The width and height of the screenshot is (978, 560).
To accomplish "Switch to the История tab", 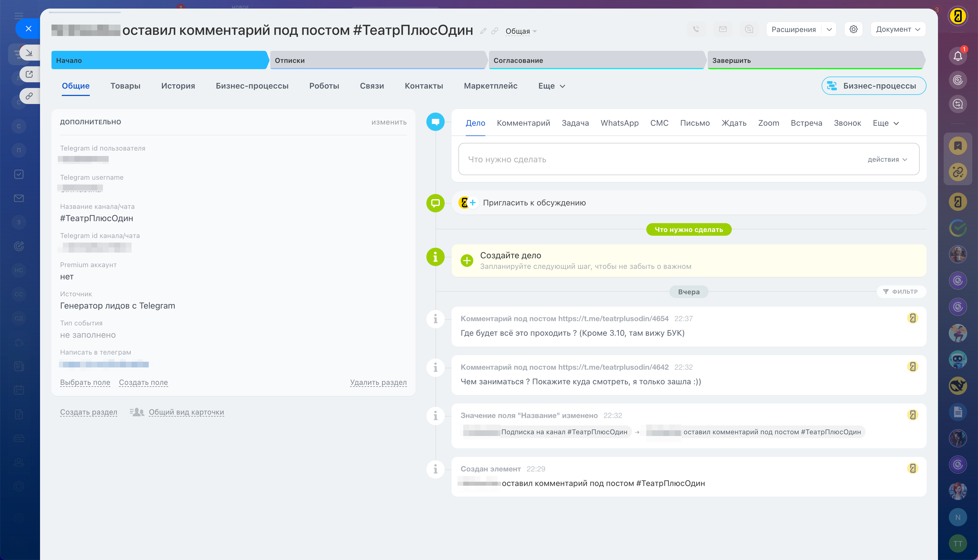I will point(178,86).
